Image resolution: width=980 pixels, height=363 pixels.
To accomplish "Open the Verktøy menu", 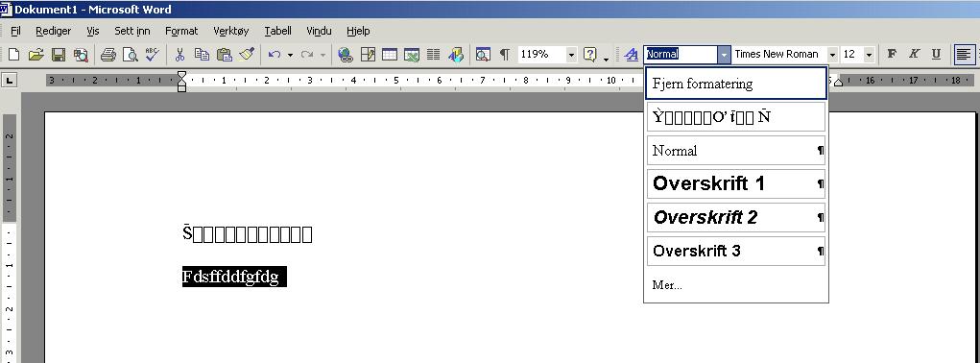I will click(x=230, y=31).
